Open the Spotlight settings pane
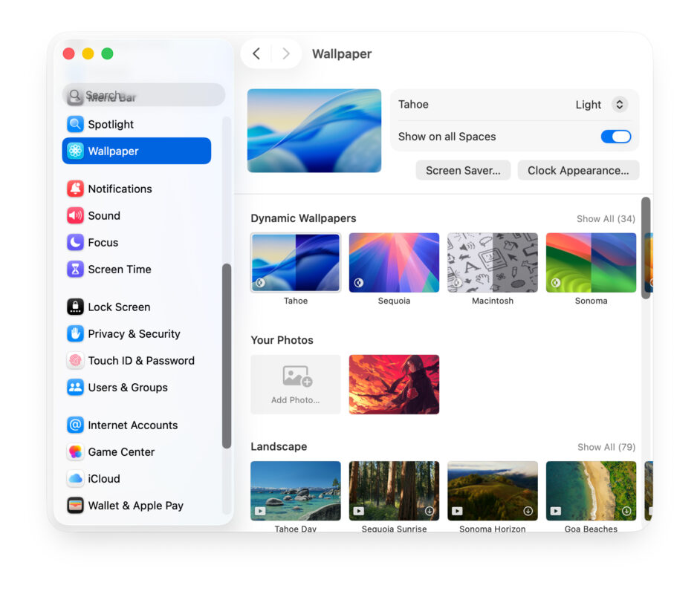The height and width of the screenshot is (594, 700). pyautogui.click(x=137, y=124)
